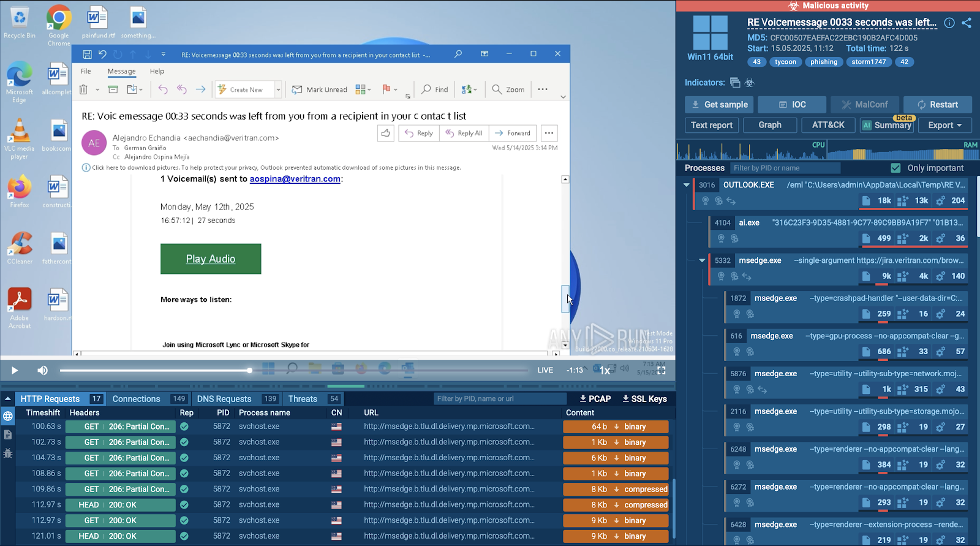Select the Message ribbon tab
The image size is (980, 546).
(121, 71)
